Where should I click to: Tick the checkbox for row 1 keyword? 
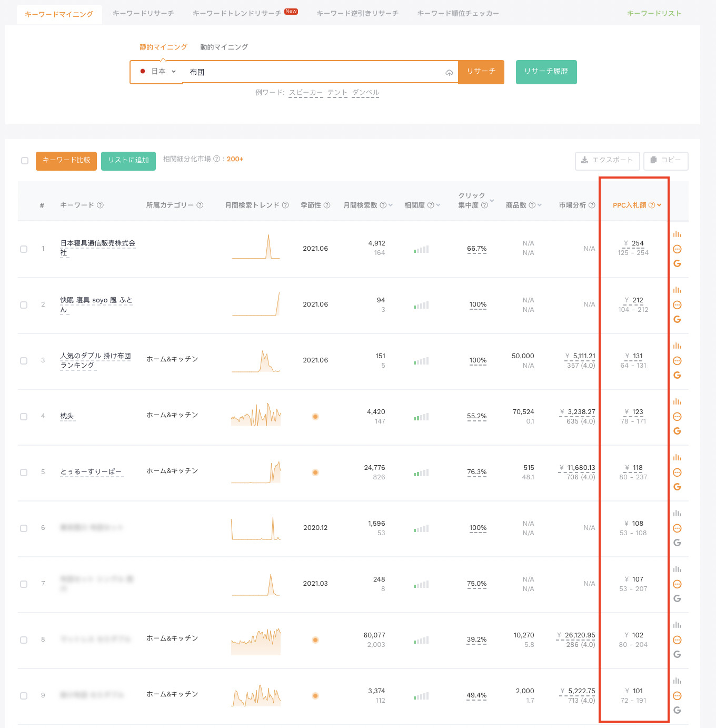[24, 249]
